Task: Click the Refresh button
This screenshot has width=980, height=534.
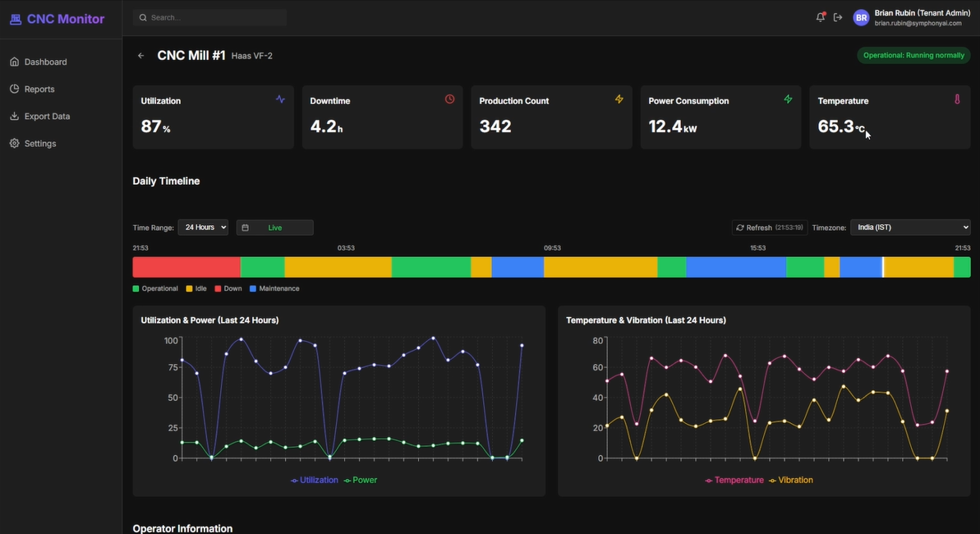Action: point(769,228)
